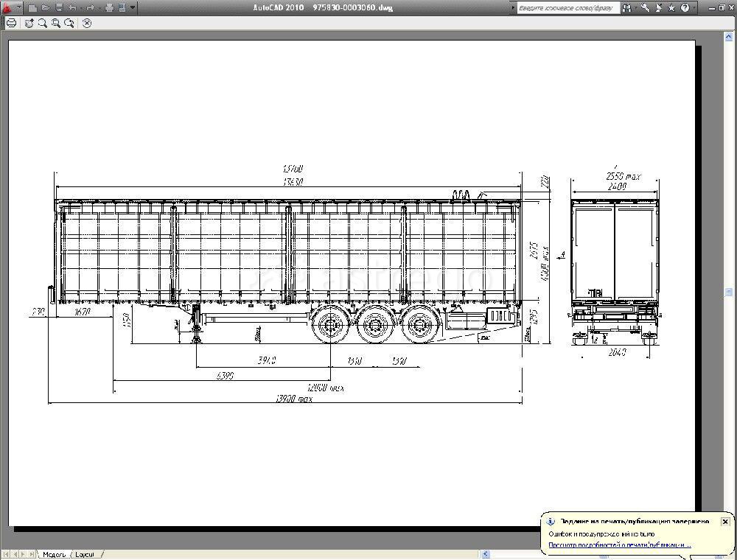The height and width of the screenshot is (560, 737).
Task: Undo the last action in the title bar toolbar
Action: [x=72, y=7]
